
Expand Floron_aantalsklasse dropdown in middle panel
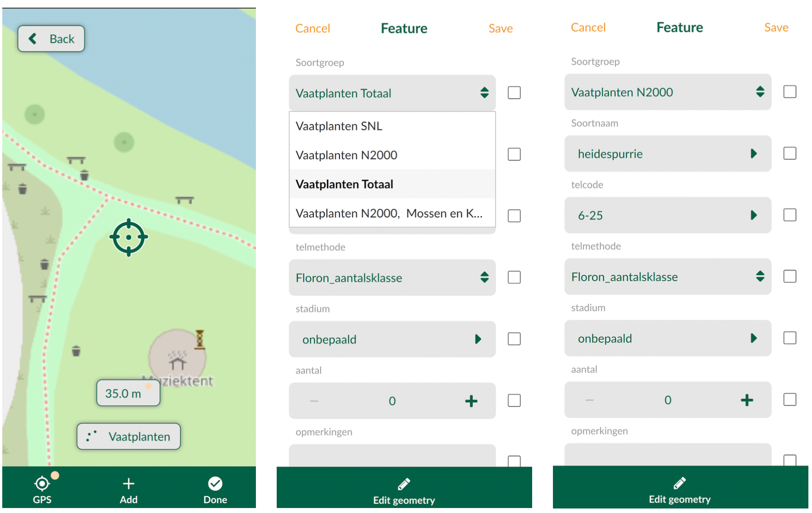click(392, 278)
